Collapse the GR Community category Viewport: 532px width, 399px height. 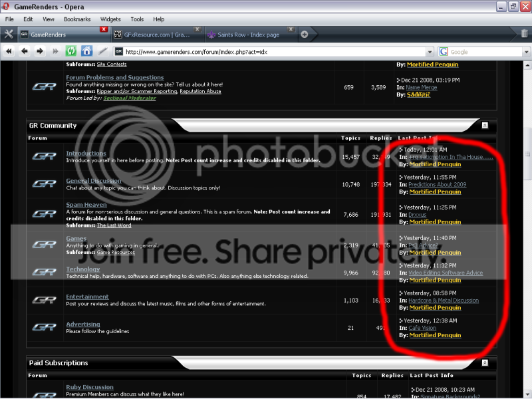pyautogui.click(x=485, y=126)
